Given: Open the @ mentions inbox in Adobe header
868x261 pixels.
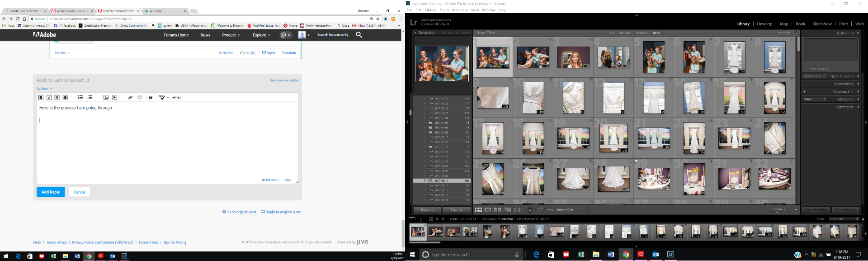Looking at the screenshot, I should point(286,35).
